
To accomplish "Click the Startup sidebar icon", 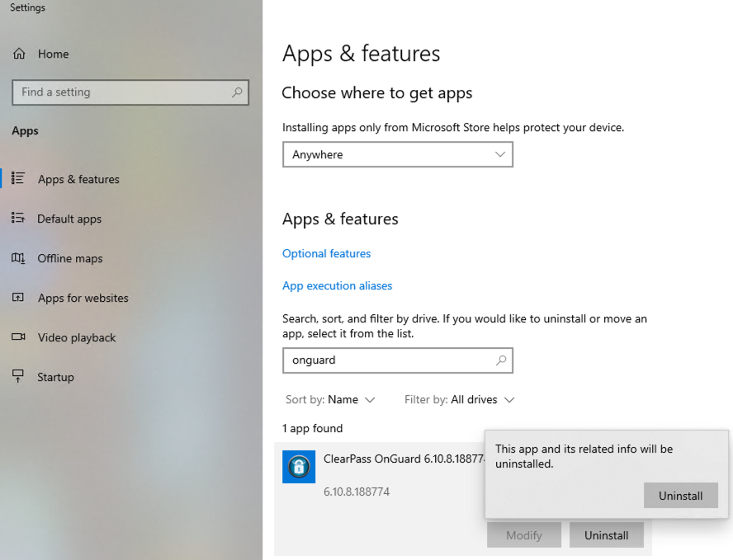I will tap(18, 377).
